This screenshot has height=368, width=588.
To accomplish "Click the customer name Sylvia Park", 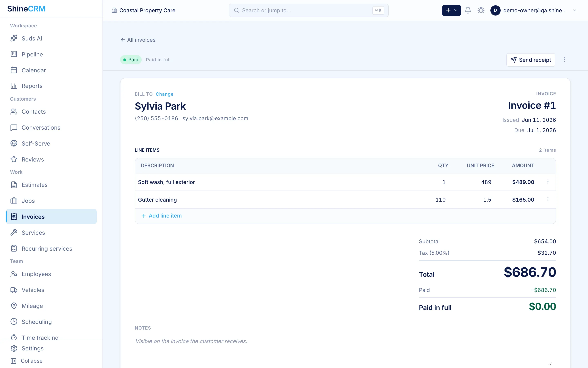I will pyautogui.click(x=160, y=106).
